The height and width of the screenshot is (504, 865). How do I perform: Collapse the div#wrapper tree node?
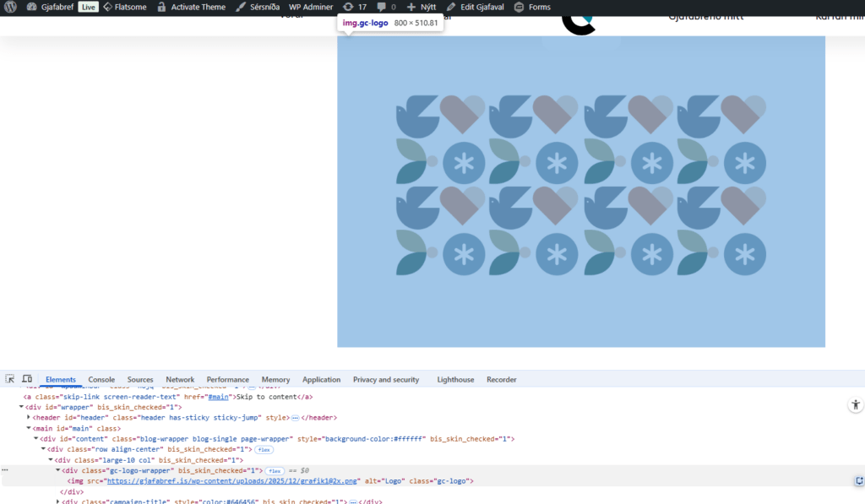pos(22,407)
